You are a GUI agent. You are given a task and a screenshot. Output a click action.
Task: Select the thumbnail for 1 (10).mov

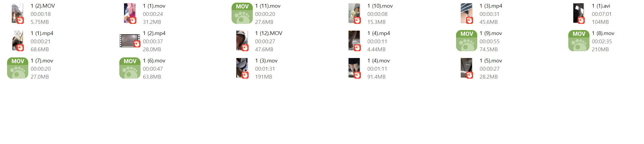tap(354, 13)
